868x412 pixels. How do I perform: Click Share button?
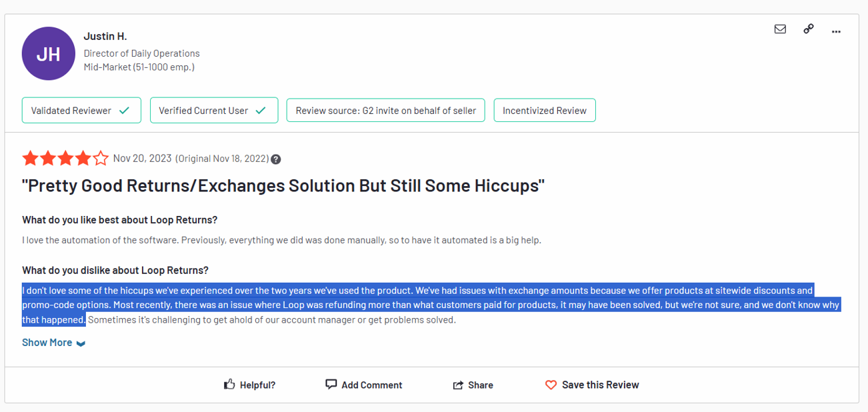coord(473,385)
